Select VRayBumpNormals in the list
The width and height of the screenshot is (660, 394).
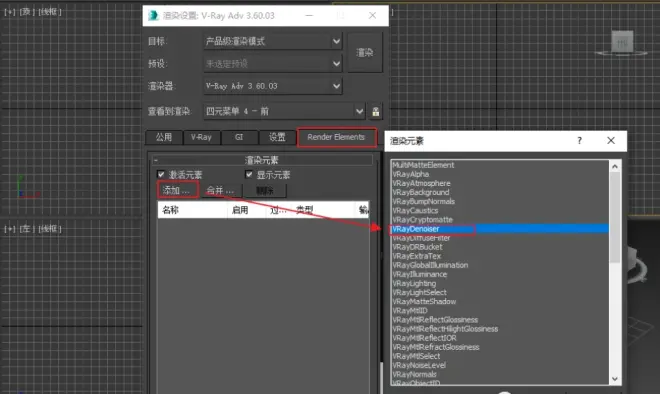(423, 202)
